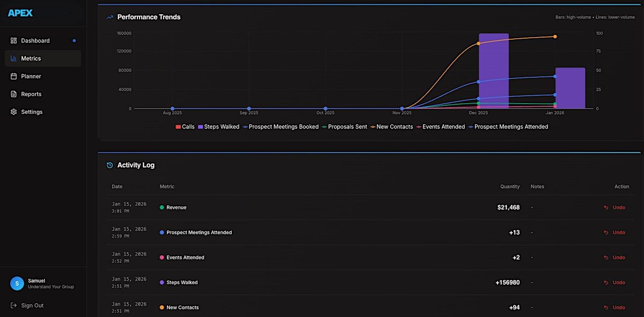Undo the Revenue log entry
Screen dimensions: 644x317
click(x=614, y=207)
